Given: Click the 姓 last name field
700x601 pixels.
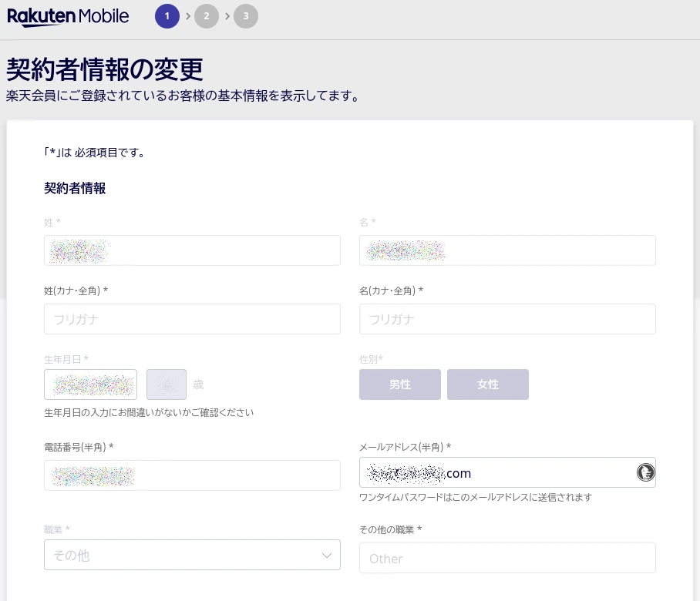Looking at the screenshot, I should [x=192, y=250].
